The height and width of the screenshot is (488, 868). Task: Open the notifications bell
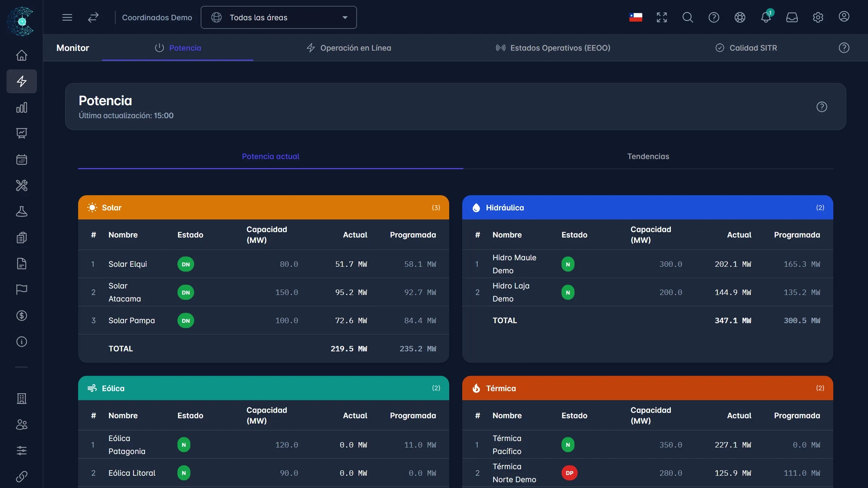(766, 17)
